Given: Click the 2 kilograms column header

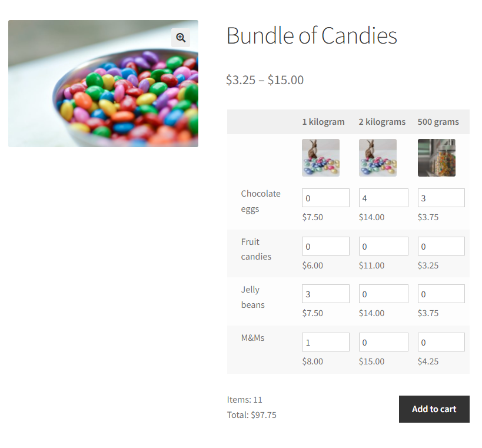Looking at the screenshot, I should (x=382, y=121).
